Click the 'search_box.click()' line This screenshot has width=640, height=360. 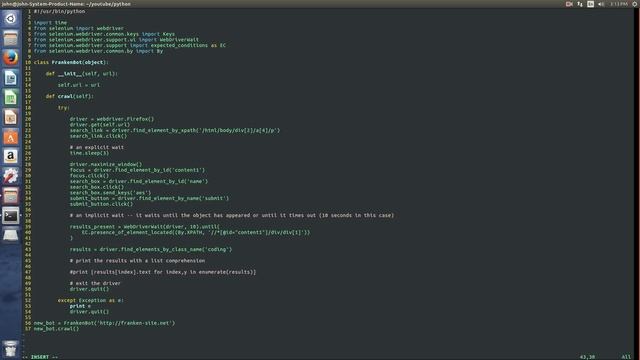pyautogui.click(x=97, y=187)
